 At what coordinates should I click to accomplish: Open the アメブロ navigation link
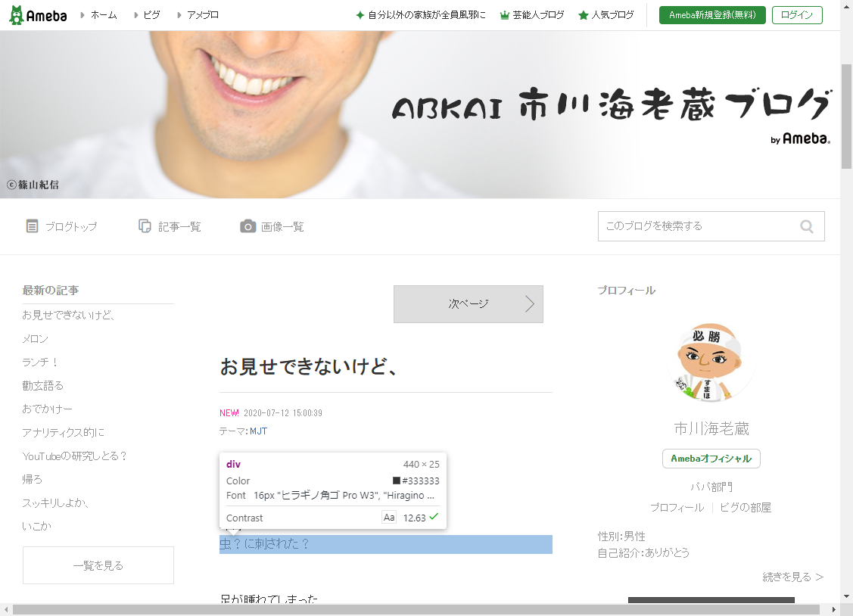pyautogui.click(x=203, y=15)
